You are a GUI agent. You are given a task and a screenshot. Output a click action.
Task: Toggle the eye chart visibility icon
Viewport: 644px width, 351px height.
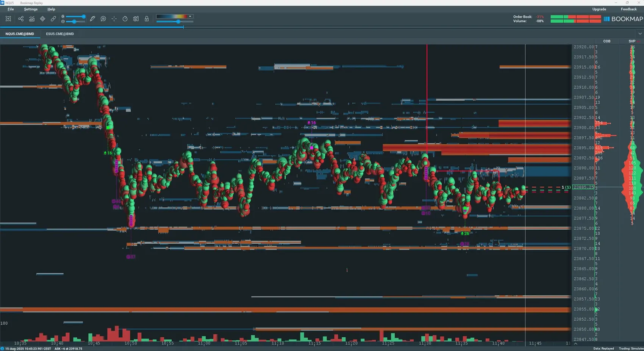tap(136, 19)
